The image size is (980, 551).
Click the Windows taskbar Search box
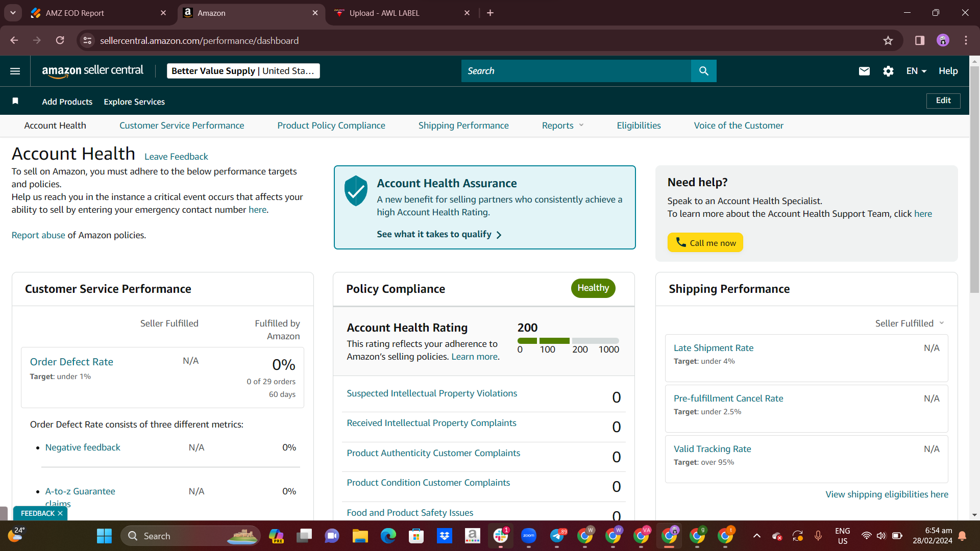190,536
